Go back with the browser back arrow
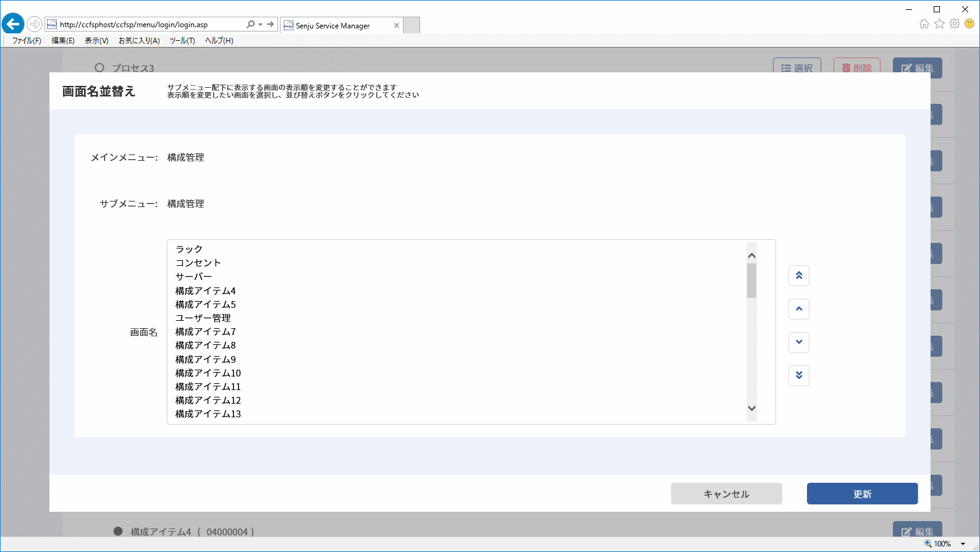 pyautogui.click(x=13, y=24)
